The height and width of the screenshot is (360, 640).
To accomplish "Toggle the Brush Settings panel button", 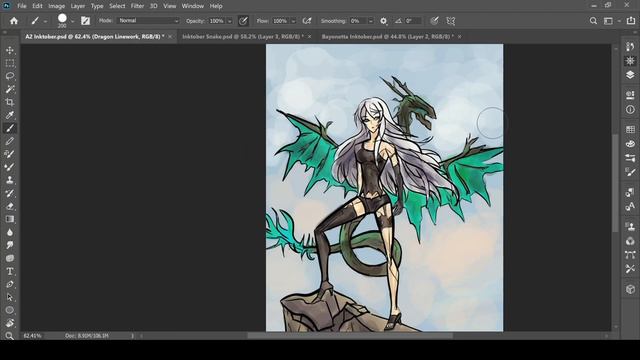I will pyautogui.click(x=85, y=21).
